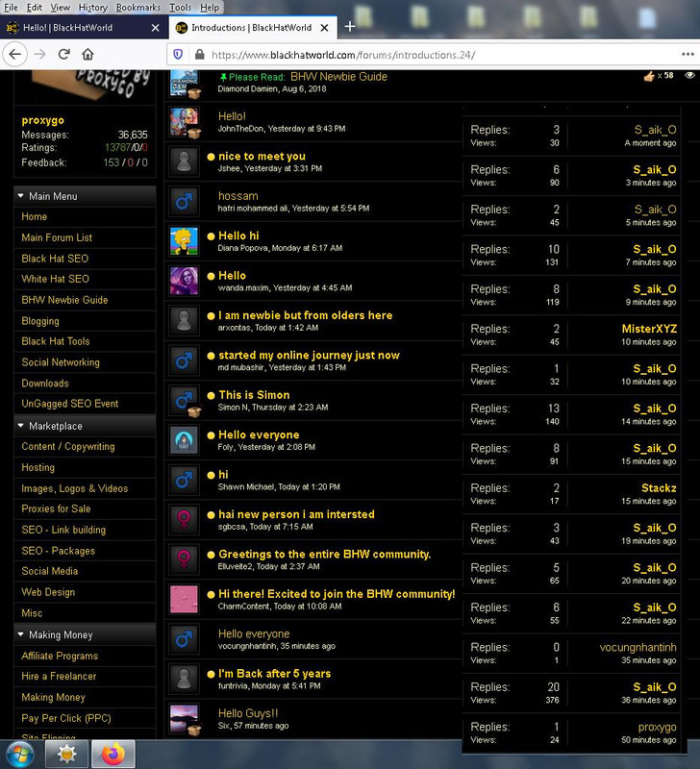Click Shawn Michael's male symbol avatar
This screenshot has width=700, height=769.
pyautogui.click(x=184, y=480)
